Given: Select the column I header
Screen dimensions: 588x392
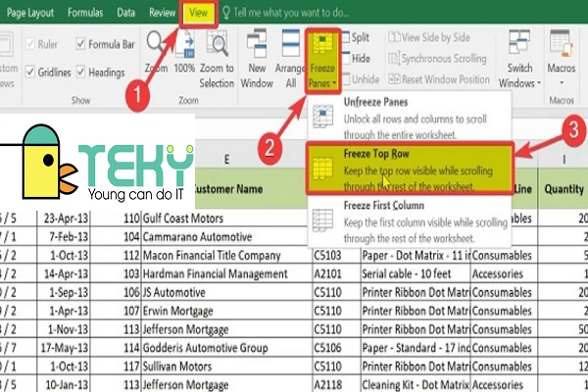Looking at the screenshot, I should pos(563,160).
